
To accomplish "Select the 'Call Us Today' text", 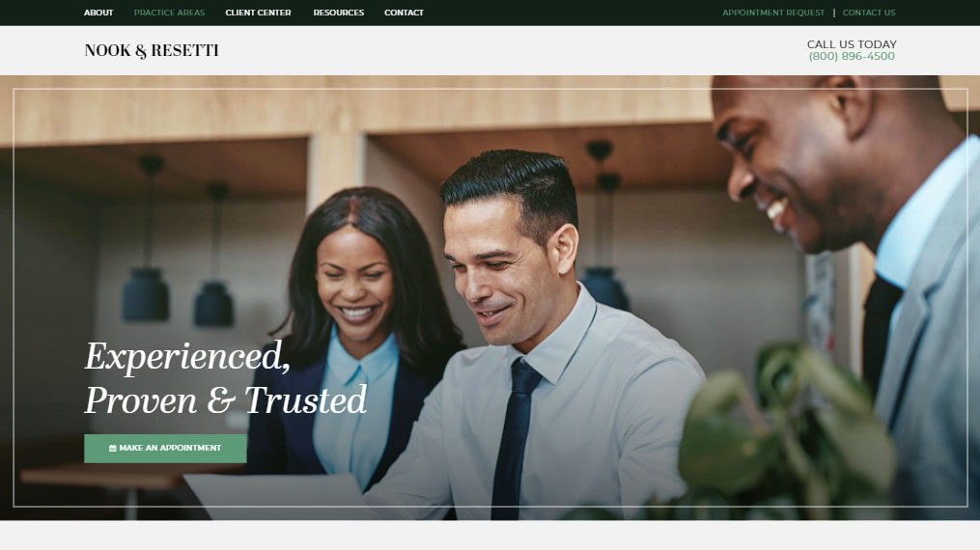I will point(852,44).
